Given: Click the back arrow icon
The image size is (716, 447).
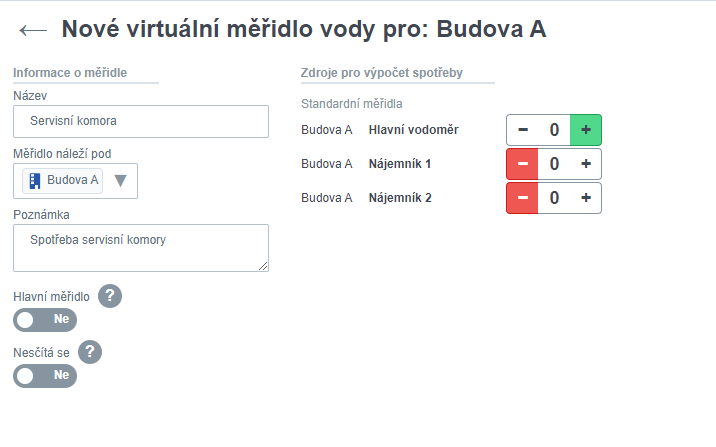Looking at the screenshot, I should click(x=32, y=30).
